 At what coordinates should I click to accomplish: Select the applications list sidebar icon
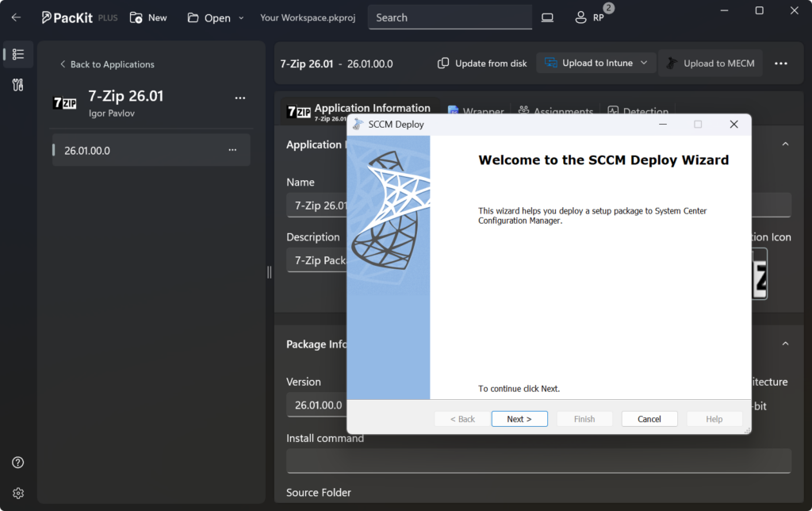click(18, 54)
